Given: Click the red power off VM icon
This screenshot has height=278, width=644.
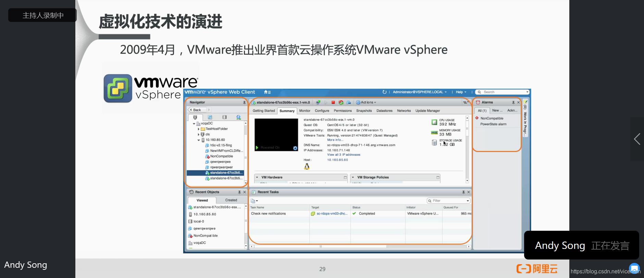Looking at the screenshot, I should (x=333, y=102).
